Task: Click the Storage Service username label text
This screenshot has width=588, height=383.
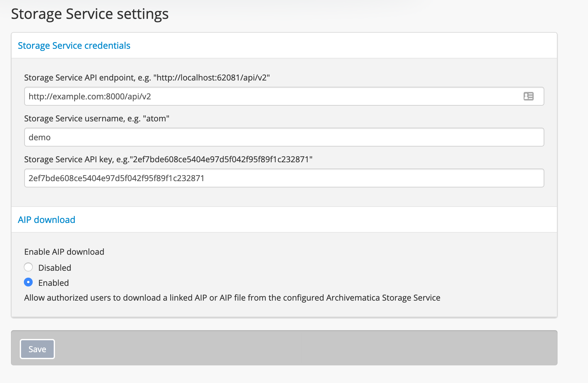Action: coord(96,119)
